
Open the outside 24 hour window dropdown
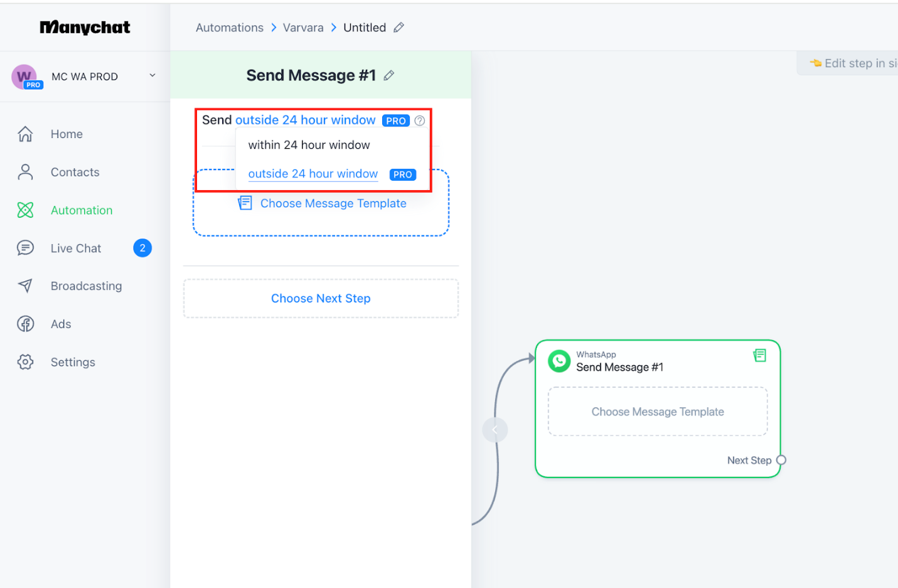tap(305, 120)
